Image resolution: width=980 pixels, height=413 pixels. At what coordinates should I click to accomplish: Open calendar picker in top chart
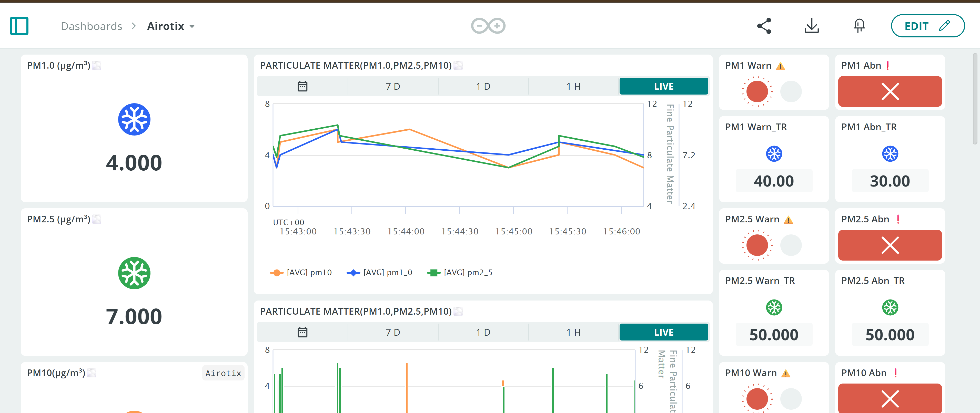(x=302, y=86)
